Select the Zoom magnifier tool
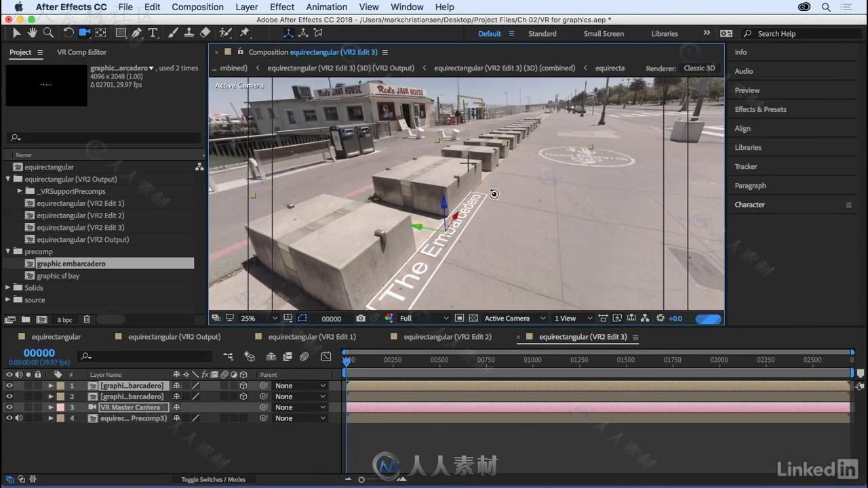 [48, 33]
